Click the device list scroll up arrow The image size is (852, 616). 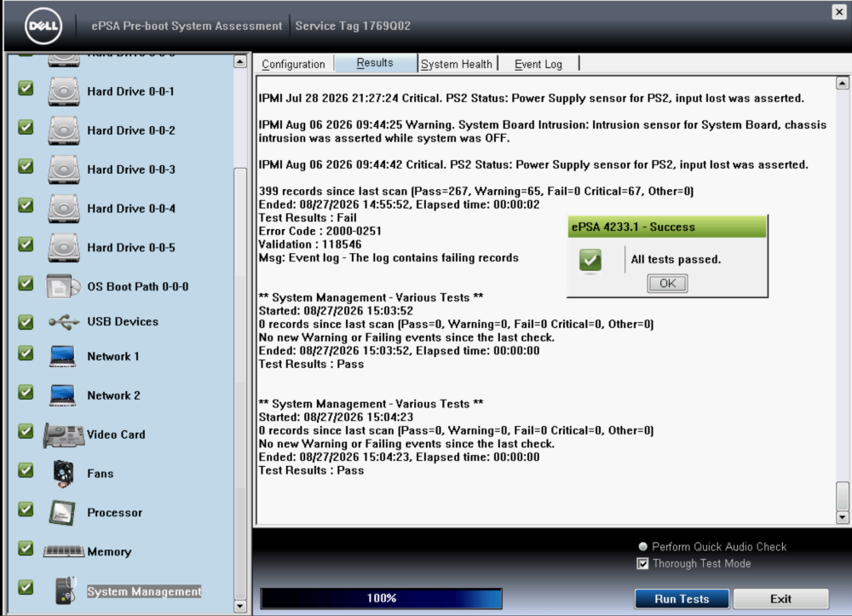[240, 61]
